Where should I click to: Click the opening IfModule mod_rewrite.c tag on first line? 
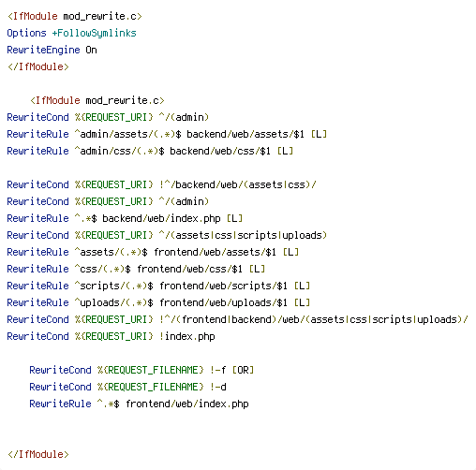(75, 16)
